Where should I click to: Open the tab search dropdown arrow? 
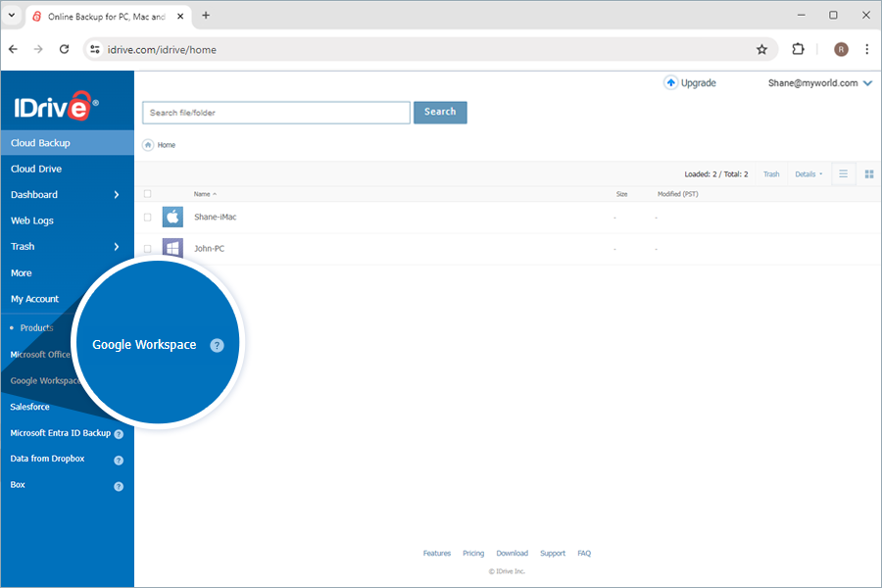coord(11,16)
